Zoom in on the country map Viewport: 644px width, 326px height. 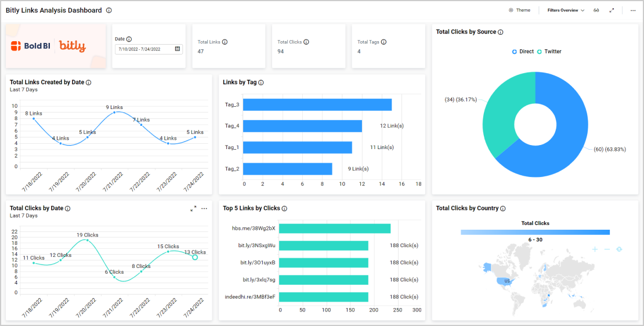595,249
